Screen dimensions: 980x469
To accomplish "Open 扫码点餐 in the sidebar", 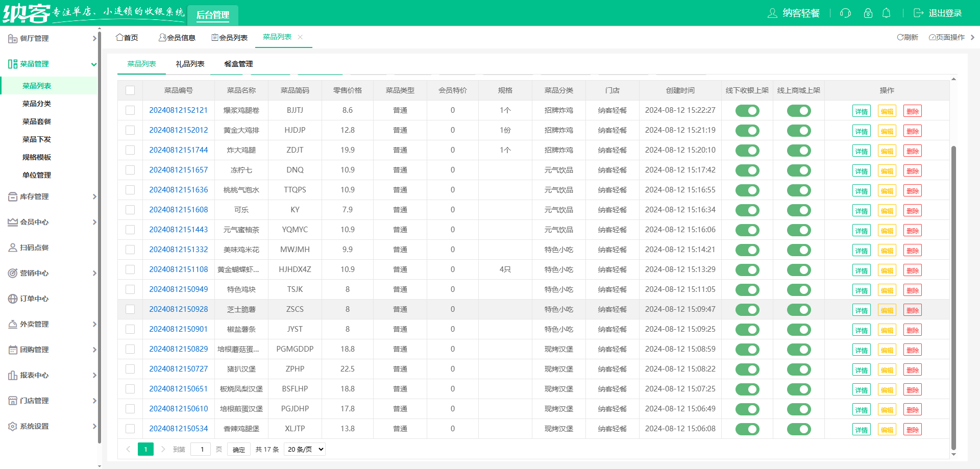I will pyautogui.click(x=34, y=248).
